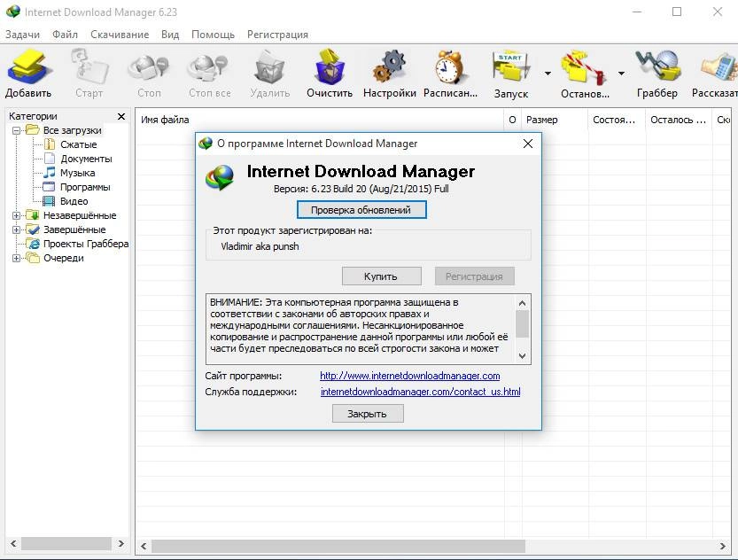Click the О column header
This screenshot has width=738, height=560.
pos(513,120)
